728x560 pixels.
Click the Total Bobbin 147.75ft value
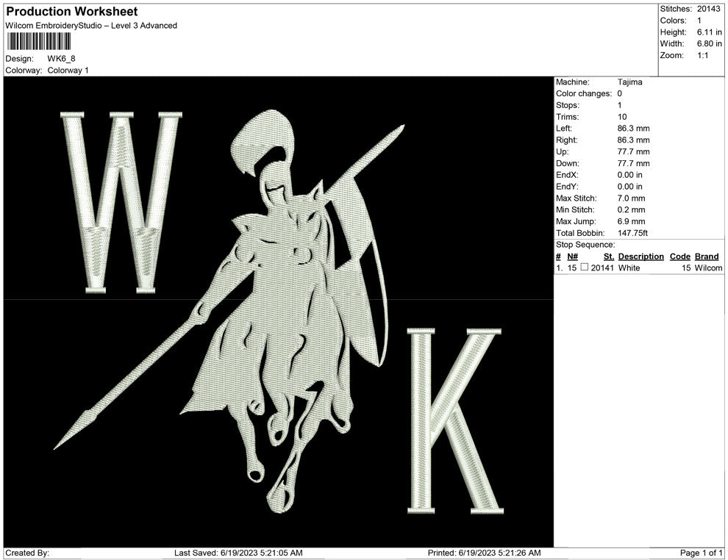(633, 233)
